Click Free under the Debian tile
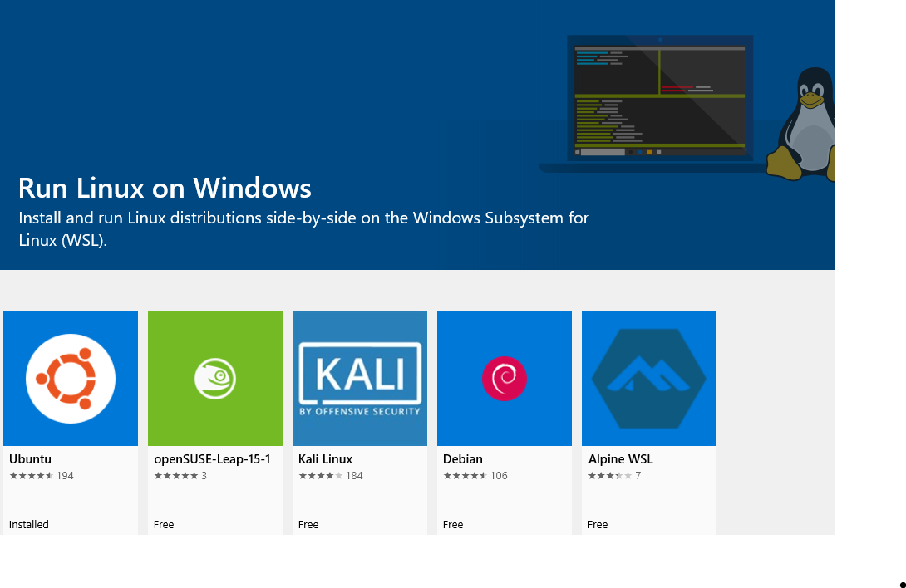 pos(452,524)
